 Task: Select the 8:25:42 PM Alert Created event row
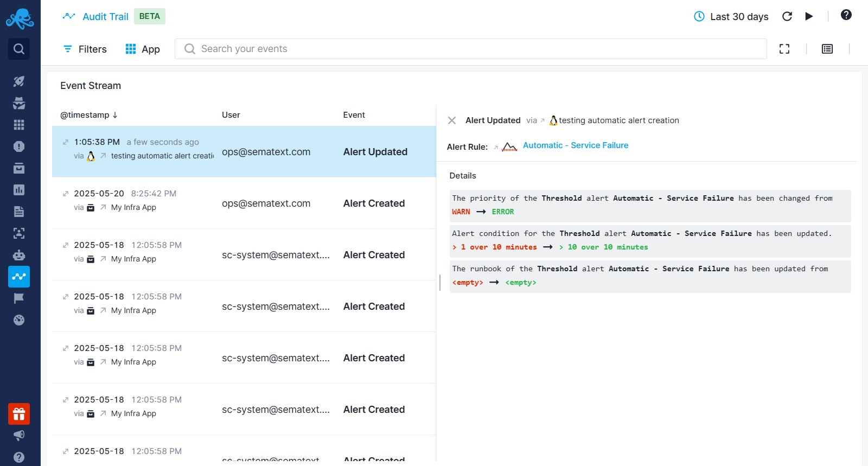pyautogui.click(x=244, y=203)
